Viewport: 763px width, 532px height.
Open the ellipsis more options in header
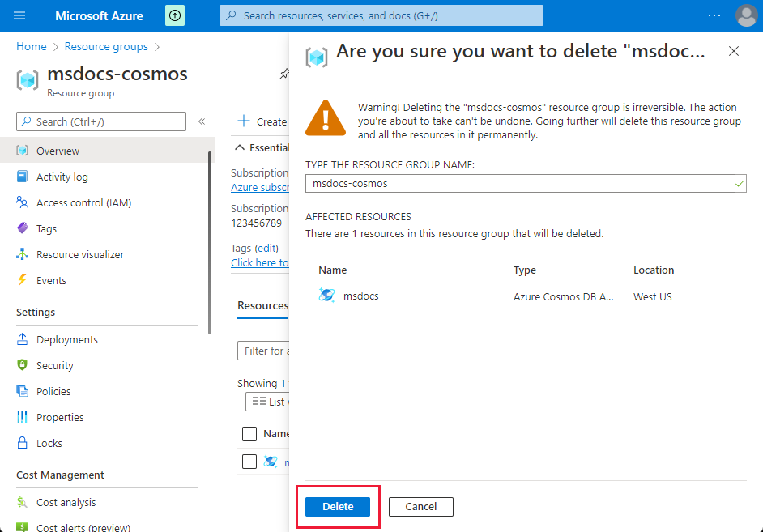pos(714,15)
